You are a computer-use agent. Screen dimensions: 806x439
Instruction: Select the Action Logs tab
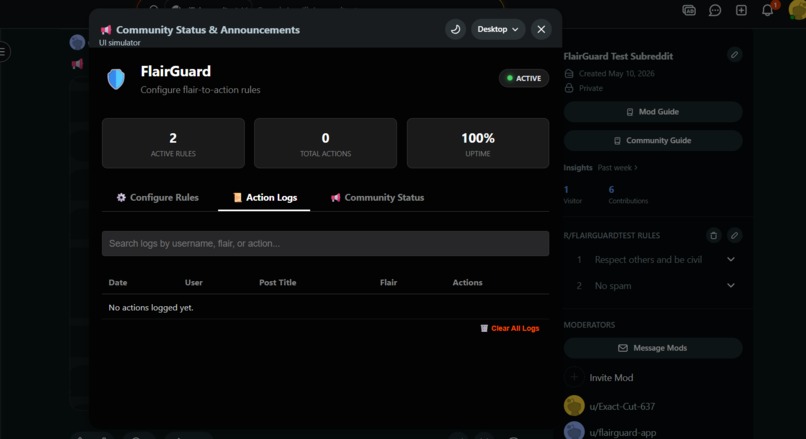264,197
